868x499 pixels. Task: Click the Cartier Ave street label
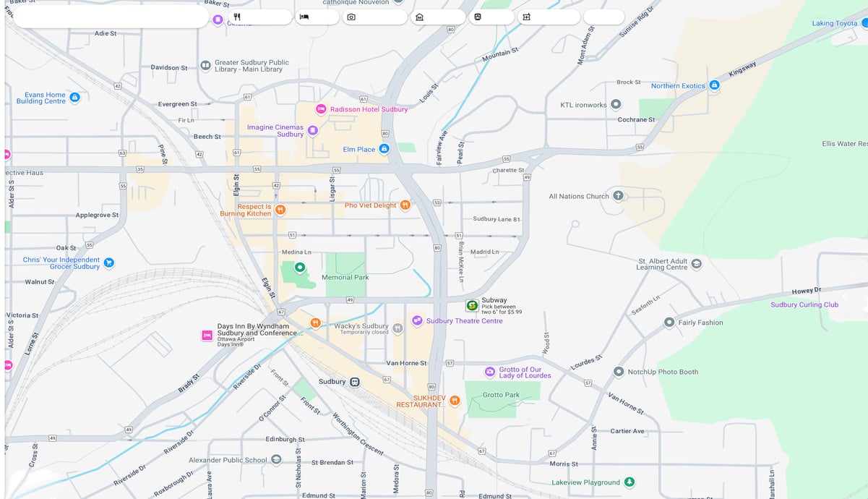pos(627,431)
